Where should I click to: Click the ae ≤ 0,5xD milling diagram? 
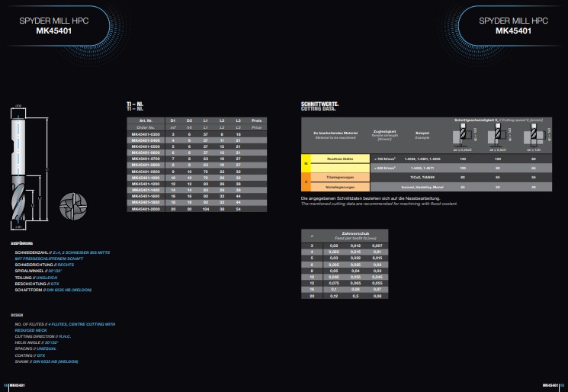coord(499,136)
